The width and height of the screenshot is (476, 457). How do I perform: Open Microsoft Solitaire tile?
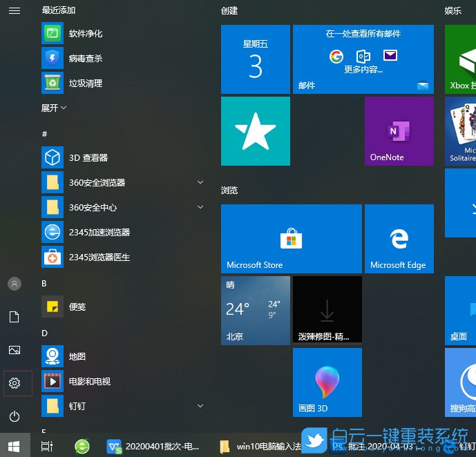click(x=461, y=131)
